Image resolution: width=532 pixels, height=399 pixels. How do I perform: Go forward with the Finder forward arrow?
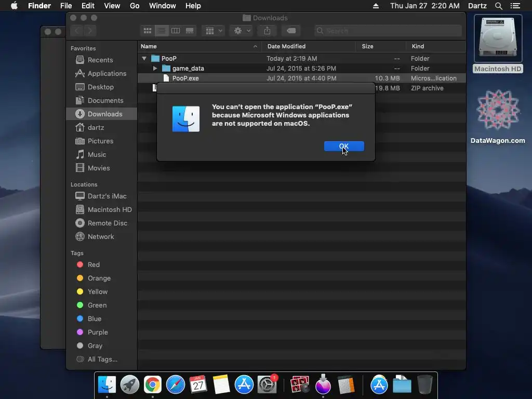point(90,31)
